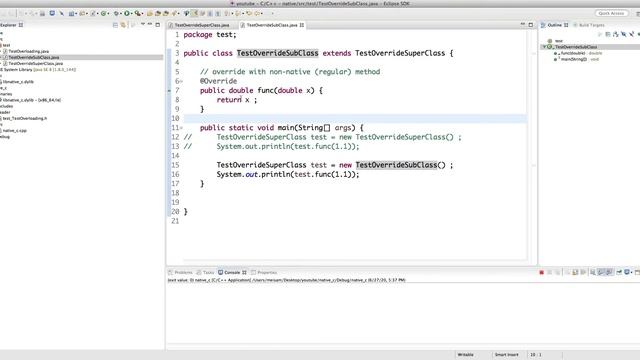640x360 pixels.
Task: Click the Clear Console icon
Action: pyautogui.click(x=567, y=272)
